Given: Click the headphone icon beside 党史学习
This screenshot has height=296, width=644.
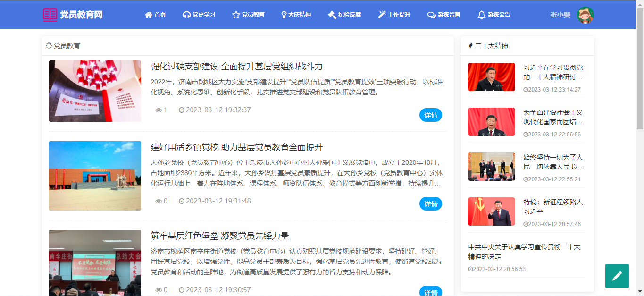Looking at the screenshot, I should coord(186,15).
